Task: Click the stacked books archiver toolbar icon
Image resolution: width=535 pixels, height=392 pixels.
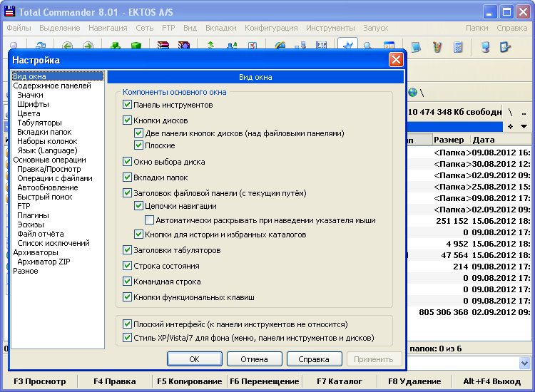Action: click(163, 46)
